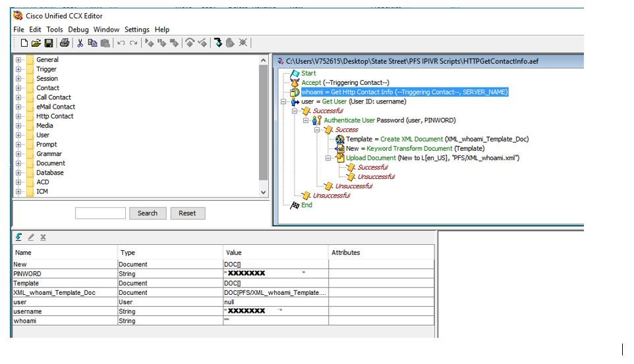This screenshot has width=634, height=364.
Task: Click the Name column header
Action: pos(65,253)
